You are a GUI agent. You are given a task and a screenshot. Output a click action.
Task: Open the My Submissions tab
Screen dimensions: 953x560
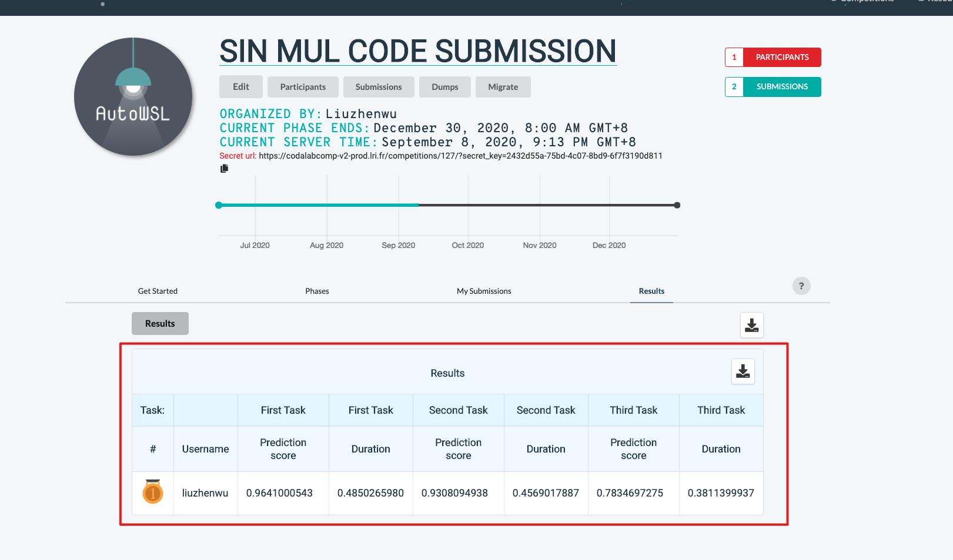coord(484,291)
